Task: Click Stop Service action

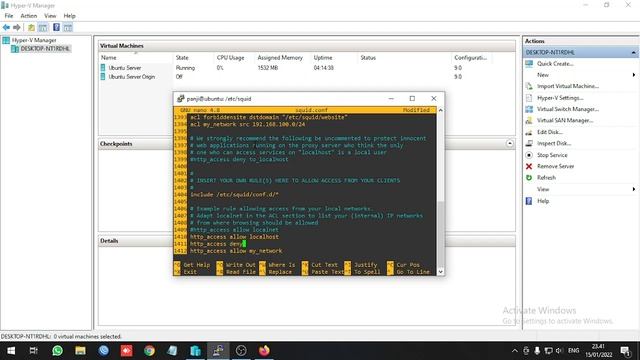Action: (552, 155)
